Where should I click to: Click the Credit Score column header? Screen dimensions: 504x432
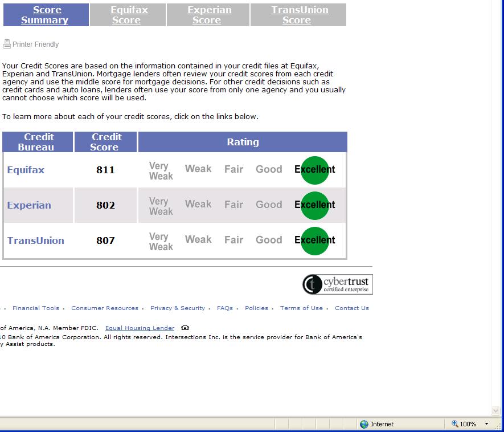click(105, 142)
